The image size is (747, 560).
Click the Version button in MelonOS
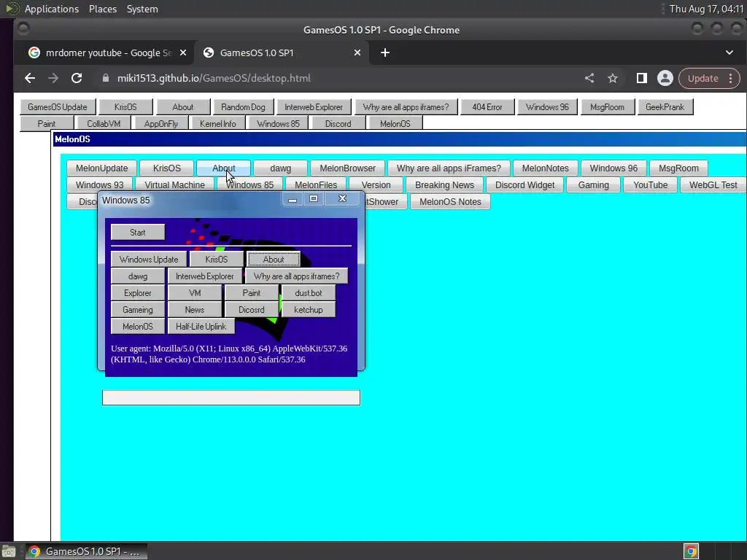[376, 184]
